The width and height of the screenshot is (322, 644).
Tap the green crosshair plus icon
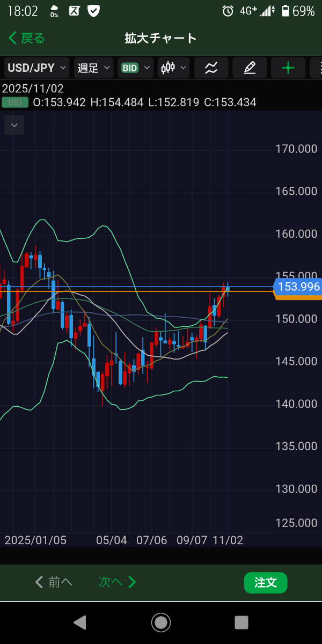[288, 68]
